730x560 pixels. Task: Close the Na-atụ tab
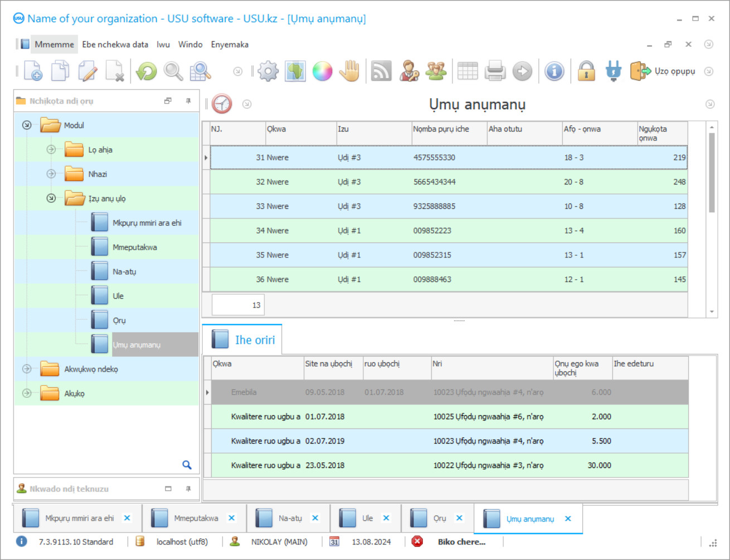(315, 518)
